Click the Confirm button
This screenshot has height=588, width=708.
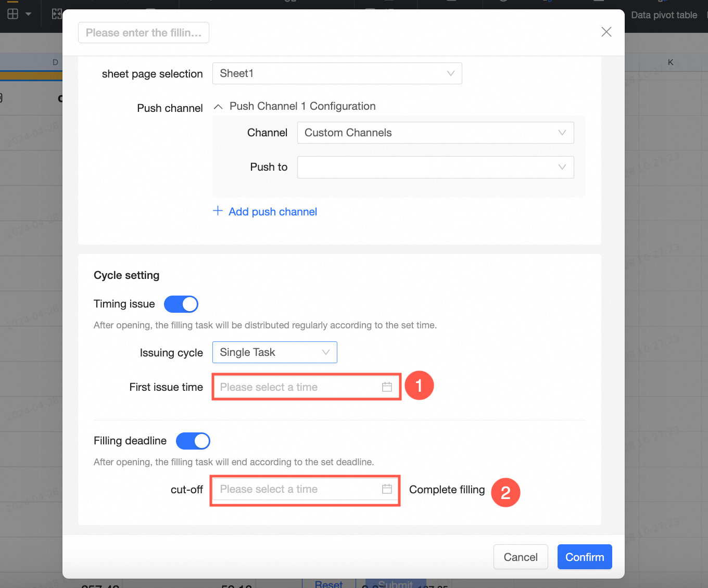coord(585,557)
